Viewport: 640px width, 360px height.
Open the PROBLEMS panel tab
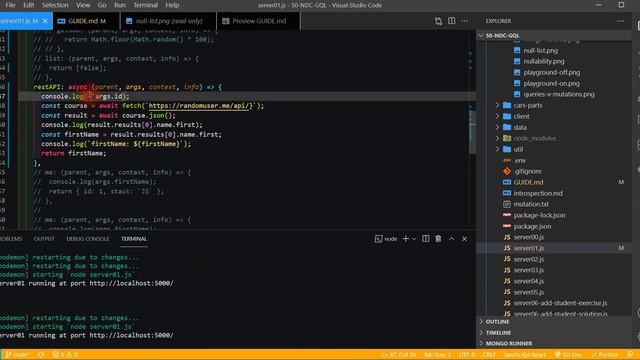pyautogui.click(x=11, y=239)
